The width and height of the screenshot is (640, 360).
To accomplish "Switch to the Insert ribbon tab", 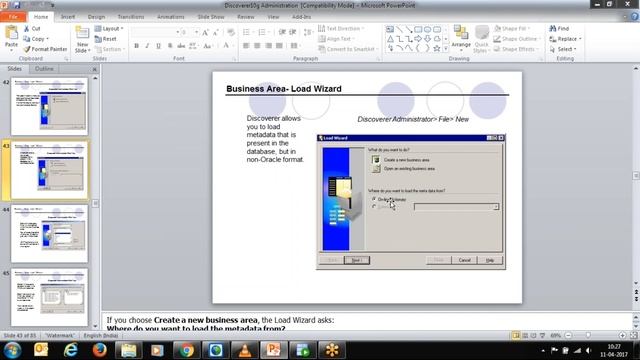I will 68,17.
